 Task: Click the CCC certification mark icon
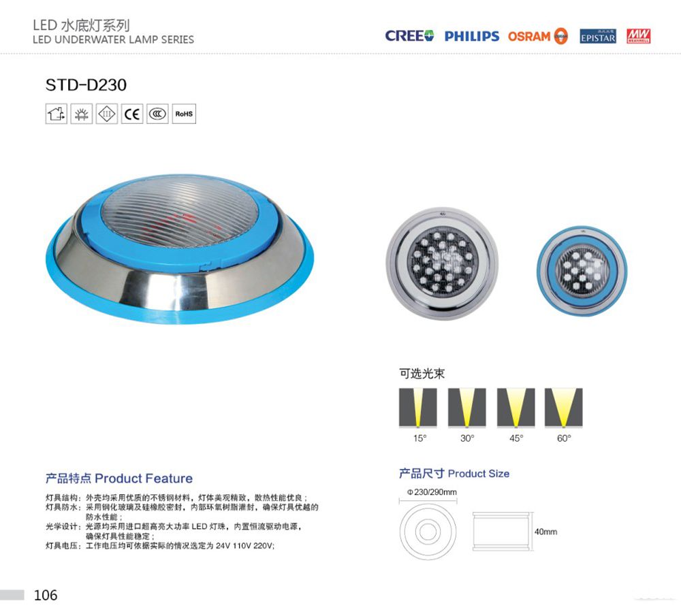click(157, 114)
